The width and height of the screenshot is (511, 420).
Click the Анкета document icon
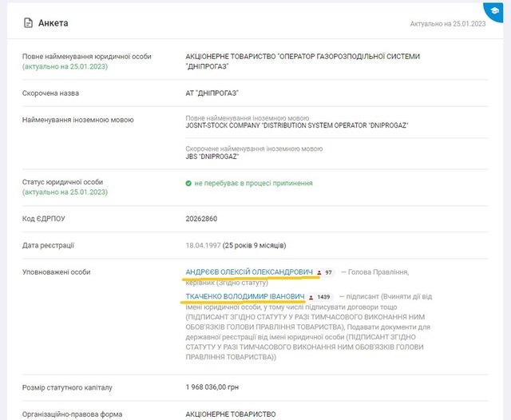point(28,23)
